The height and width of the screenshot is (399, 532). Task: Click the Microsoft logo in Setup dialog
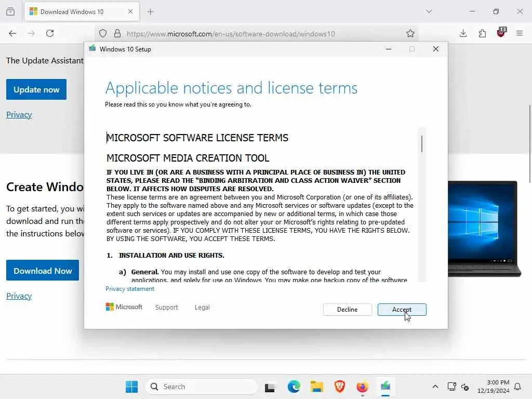(x=124, y=307)
